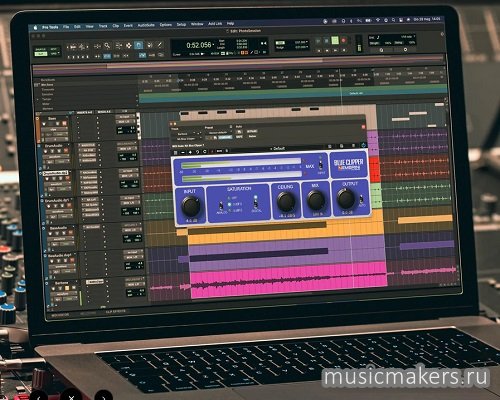
Task: Click the Baritone track name
Action: (x=61, y=283)
